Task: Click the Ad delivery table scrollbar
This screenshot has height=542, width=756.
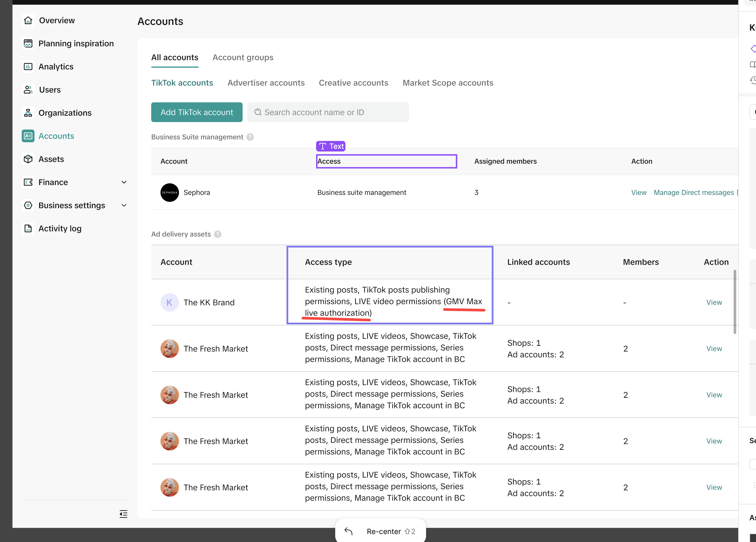Action: [x=735, y=302]
